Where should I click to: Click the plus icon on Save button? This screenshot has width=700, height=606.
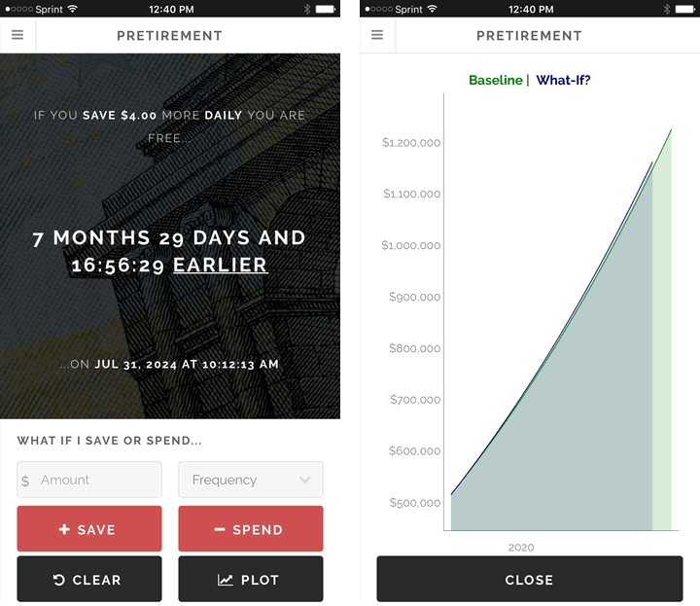click(x=64, y=530)
